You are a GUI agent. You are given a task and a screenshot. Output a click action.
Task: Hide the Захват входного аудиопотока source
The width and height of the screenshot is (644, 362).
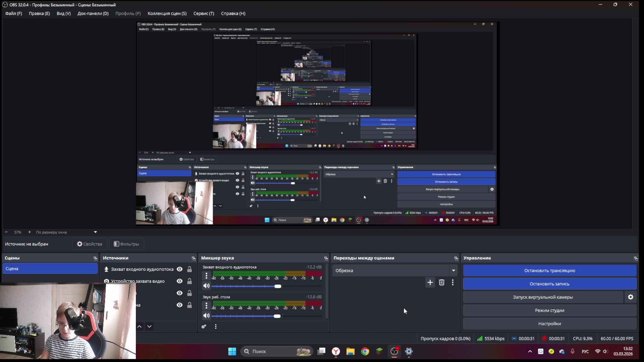pos(179,269)
